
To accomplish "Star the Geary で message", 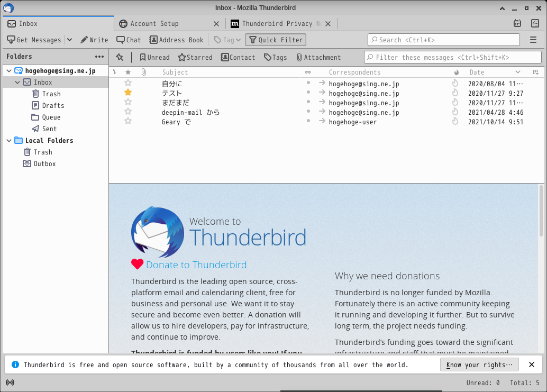I will 128,121.
